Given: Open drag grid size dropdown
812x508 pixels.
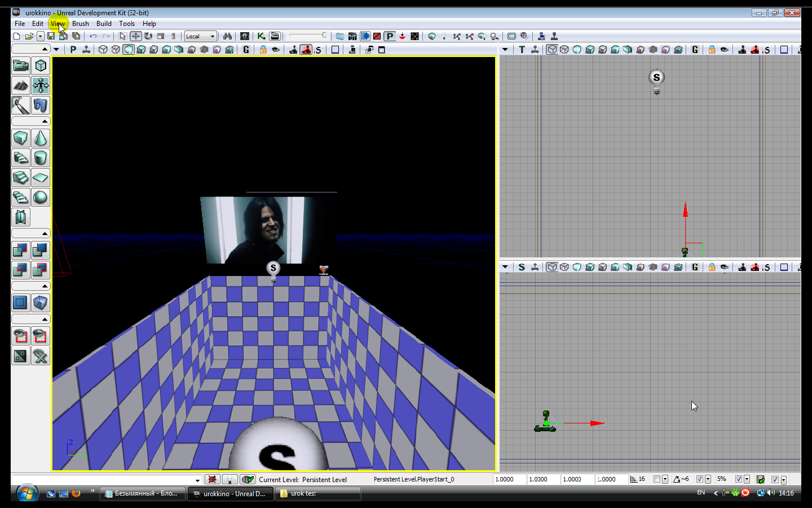Looking at the screenshot, I should (665, 479).
